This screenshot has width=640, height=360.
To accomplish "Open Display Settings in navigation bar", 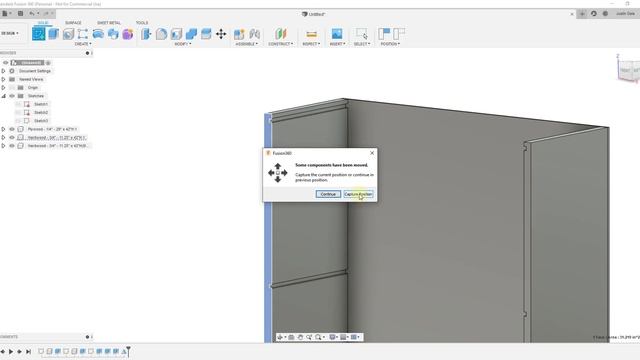I will 333,337.
